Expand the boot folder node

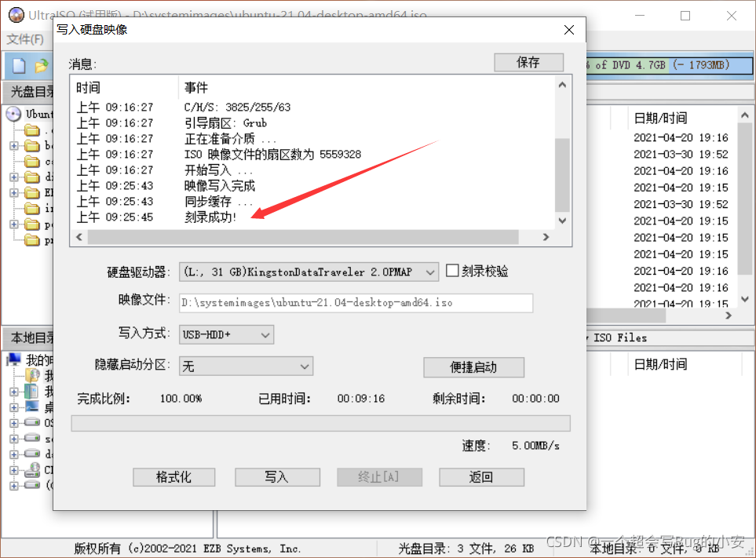(14, 145)
